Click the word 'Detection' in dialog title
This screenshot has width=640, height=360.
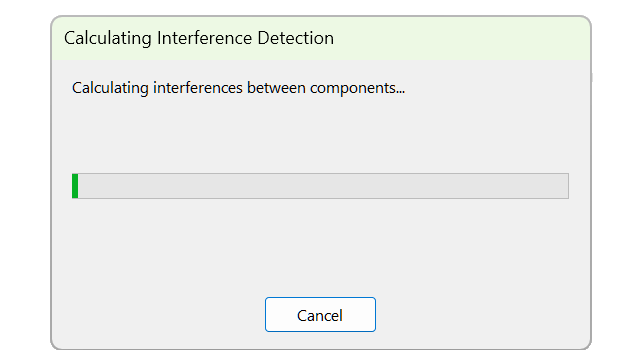click(296, 38)
